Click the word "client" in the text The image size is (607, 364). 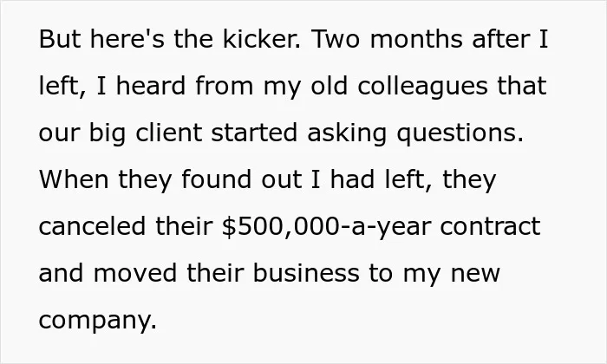point(168,133)
